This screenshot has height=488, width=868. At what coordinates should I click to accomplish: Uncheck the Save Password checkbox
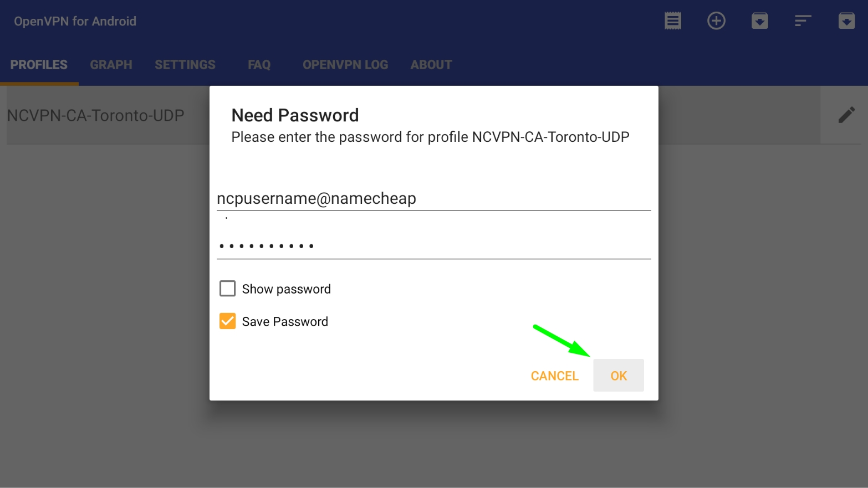click(227, 321)
